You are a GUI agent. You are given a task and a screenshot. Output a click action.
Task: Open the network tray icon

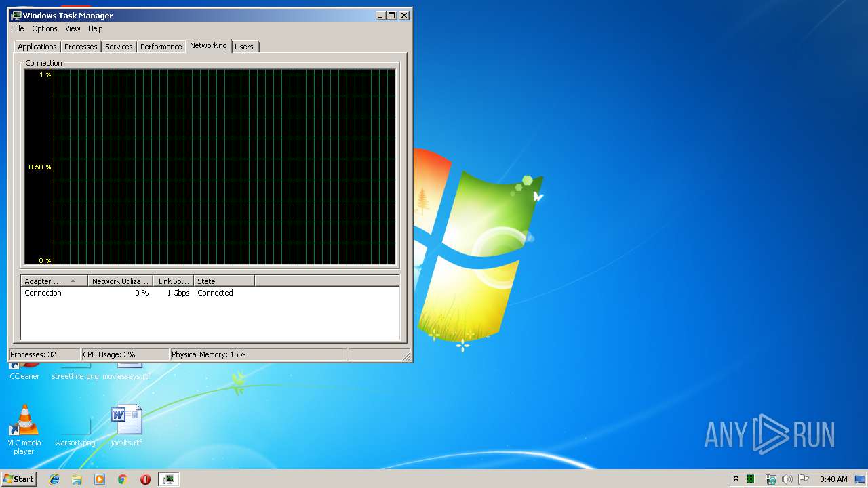point(770,479)
